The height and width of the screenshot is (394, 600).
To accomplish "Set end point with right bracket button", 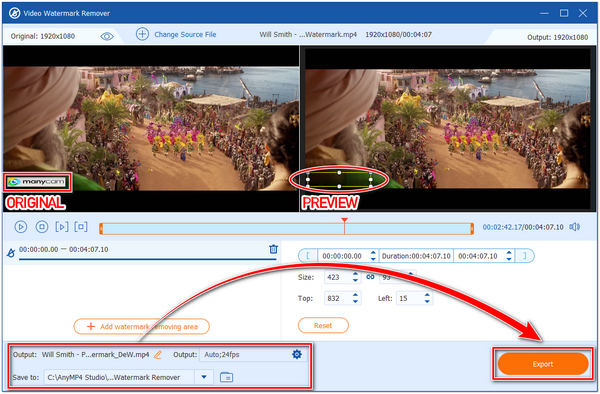I will point(525,256).
